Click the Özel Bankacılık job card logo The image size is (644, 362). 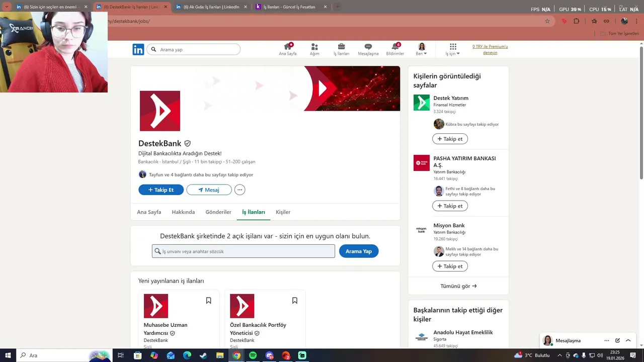(x=242, y=306)
